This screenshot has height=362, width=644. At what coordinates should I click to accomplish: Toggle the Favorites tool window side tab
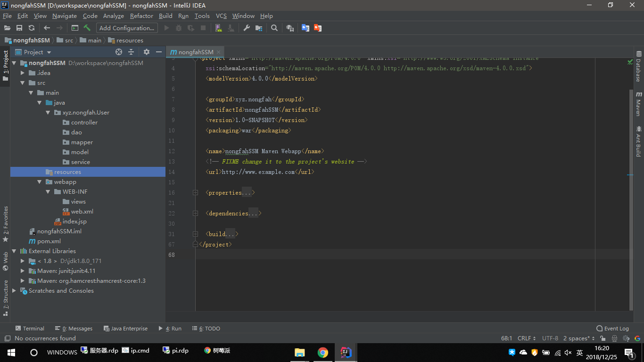point(6,224)
